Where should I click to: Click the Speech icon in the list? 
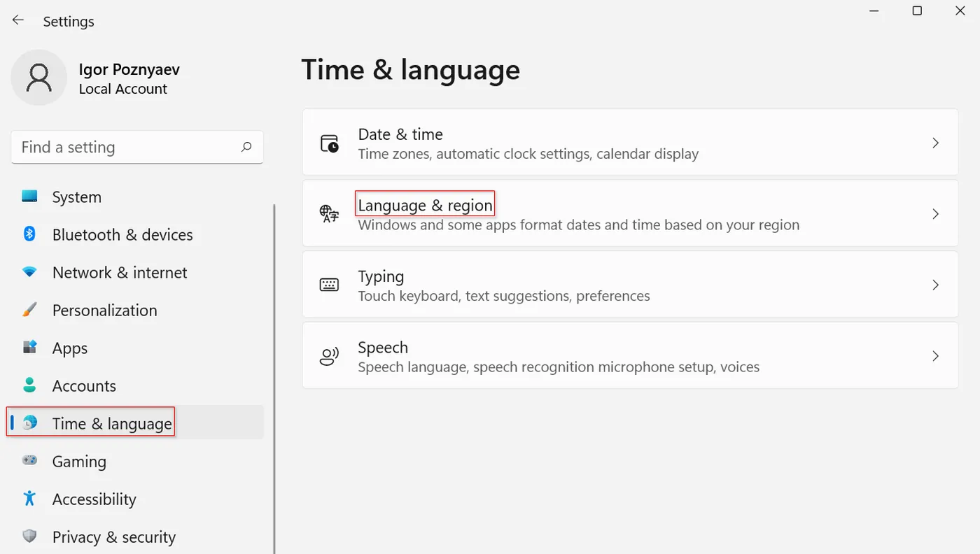[x=329, y=357]
